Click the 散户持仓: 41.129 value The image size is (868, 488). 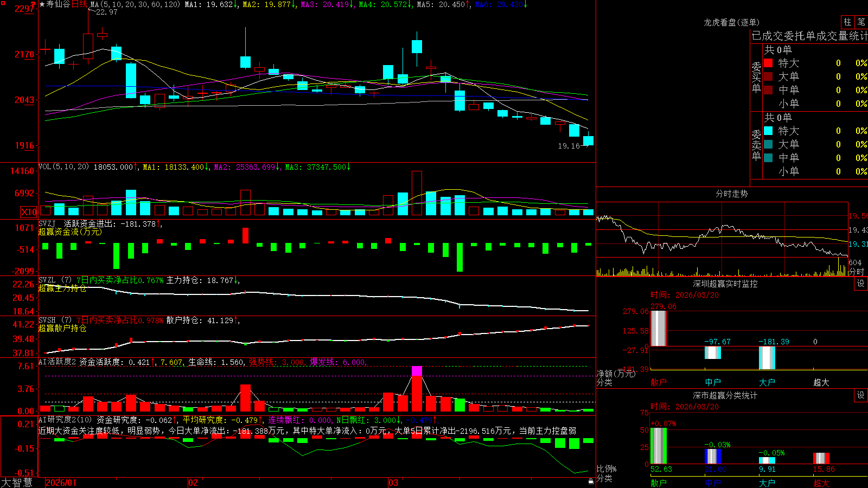[x=202, y=320]
